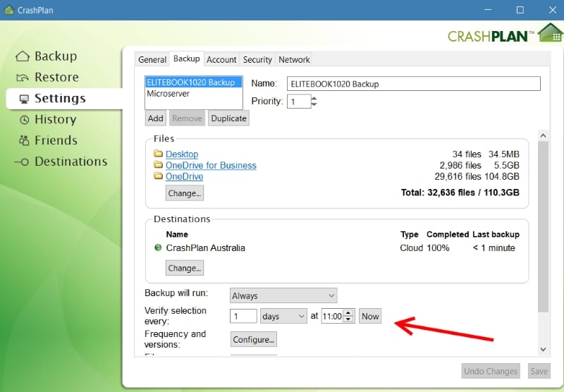564x392 pixels.
Task: Click the destinations Name column header
Action: [177, 234]
